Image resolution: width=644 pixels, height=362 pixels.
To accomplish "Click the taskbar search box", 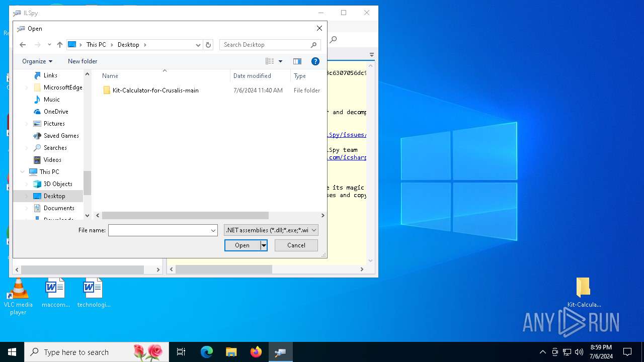I will [96, 352].
